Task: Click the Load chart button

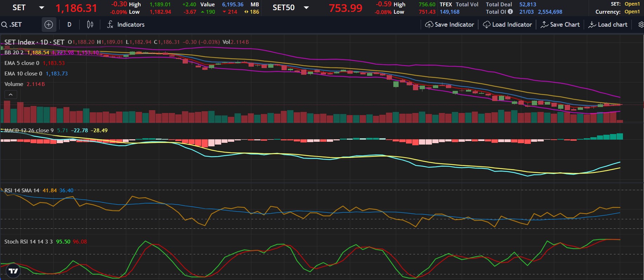Action: click(x=608, y=25)
